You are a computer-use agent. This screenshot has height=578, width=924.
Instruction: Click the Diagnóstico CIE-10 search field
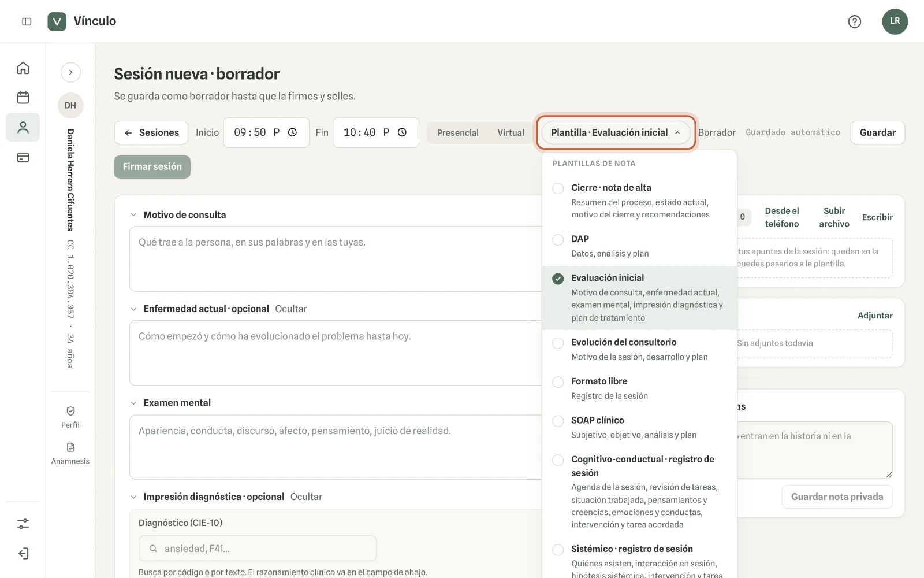click(x=258, y=549)
